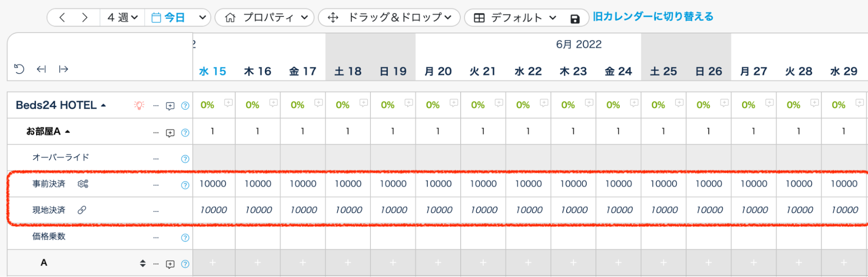Open the three-dot menu for 価格乗数 row
Screen dimensions: 868x277
156,238
